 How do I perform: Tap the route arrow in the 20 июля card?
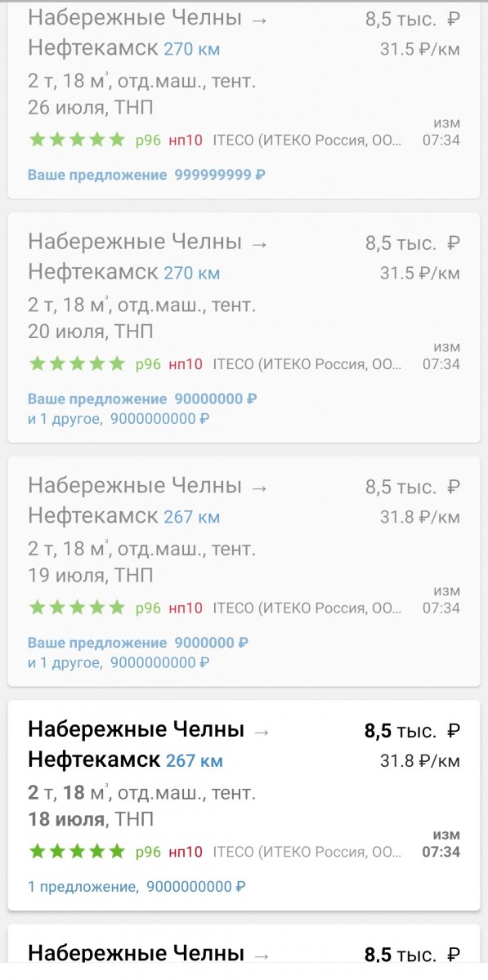point(260,243)
